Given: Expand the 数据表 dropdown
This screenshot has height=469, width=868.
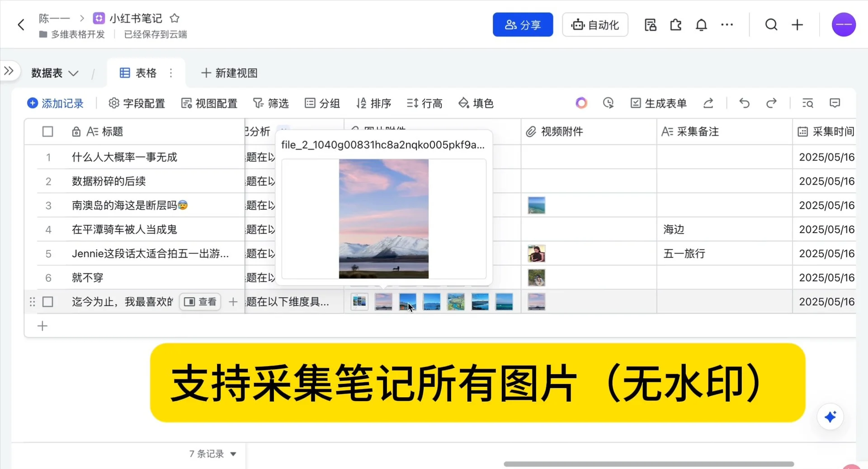Looking at the screenshot, I should (x=74, y=73).
